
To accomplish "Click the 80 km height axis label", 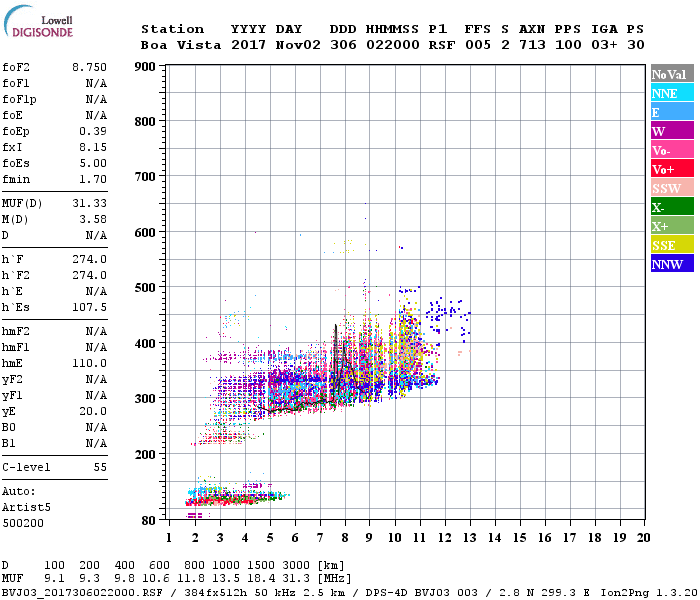I will [x=149, y=521].
